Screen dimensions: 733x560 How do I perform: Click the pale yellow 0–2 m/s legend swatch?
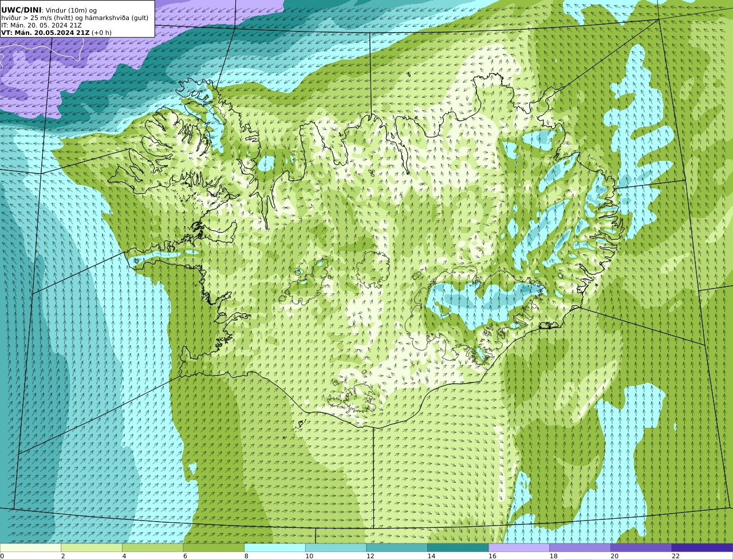tap(30, 548)
